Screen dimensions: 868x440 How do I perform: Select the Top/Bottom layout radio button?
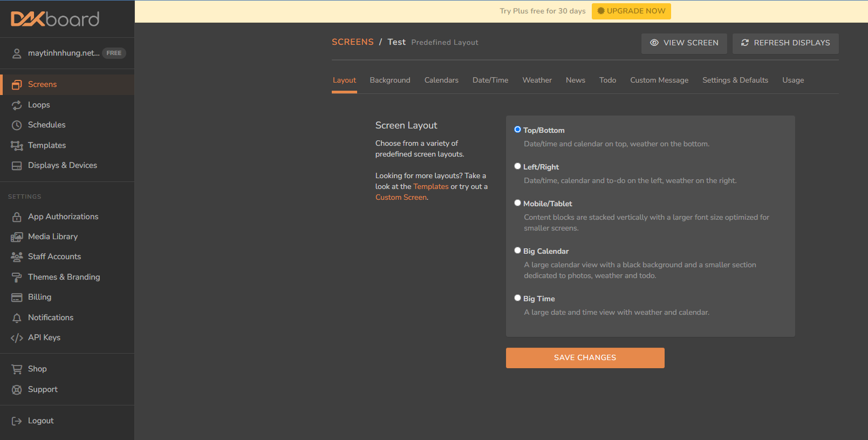pyautogui.click(x=517, y=130)
